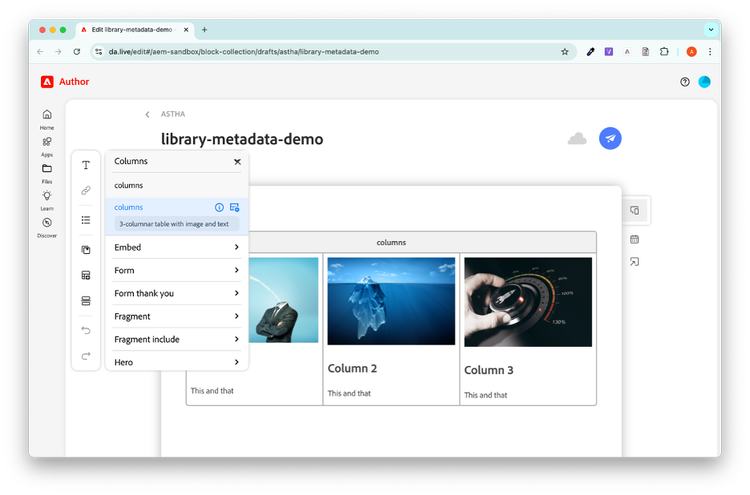The height and width of the screenshot is (495, 750).
Task: Expand the Form block group
Action: [176, 270]
